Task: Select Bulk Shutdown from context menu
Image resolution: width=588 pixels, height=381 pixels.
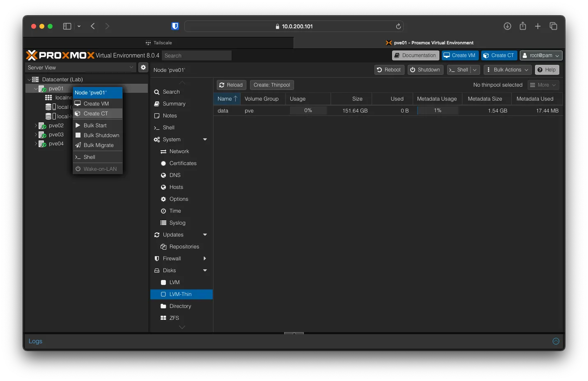Action: coord(98,135)
